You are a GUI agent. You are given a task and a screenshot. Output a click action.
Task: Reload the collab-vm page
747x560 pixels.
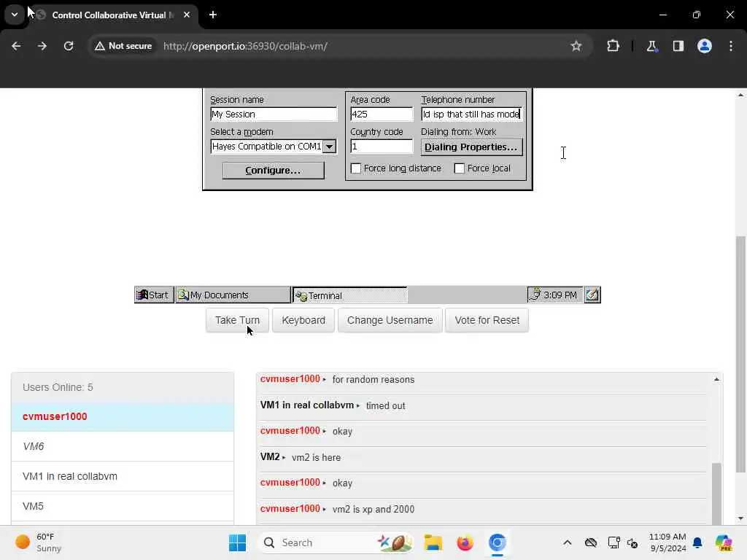click(69, 46)
